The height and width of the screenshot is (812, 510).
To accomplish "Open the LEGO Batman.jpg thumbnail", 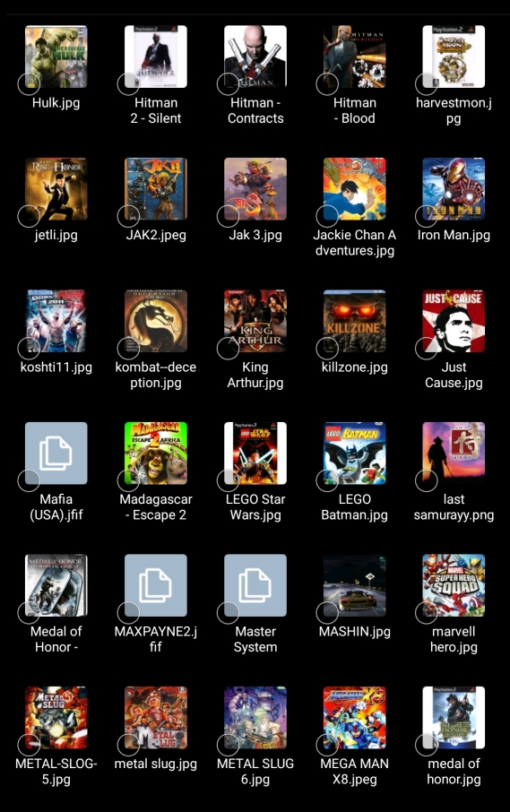I will pos(355,454).
